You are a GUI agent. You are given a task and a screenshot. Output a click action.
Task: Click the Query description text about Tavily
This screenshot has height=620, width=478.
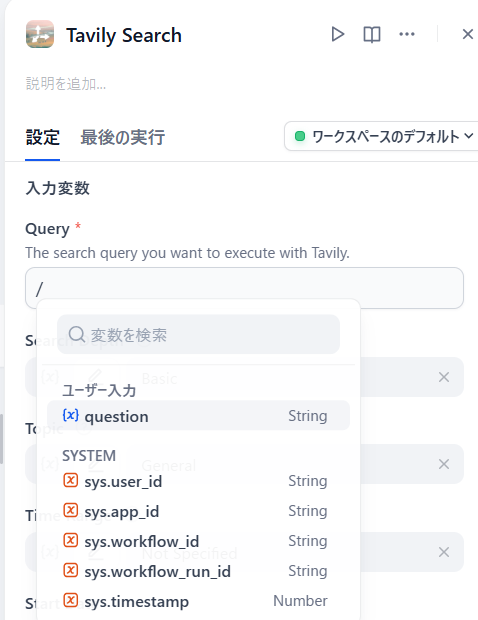[x=187, y=253]
